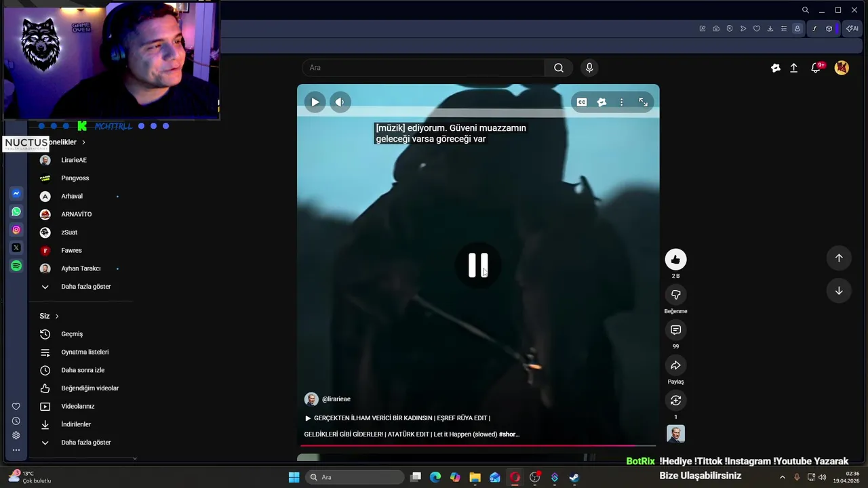Open the three-dot more options on the player
The image size is (868, 488).
621,102
